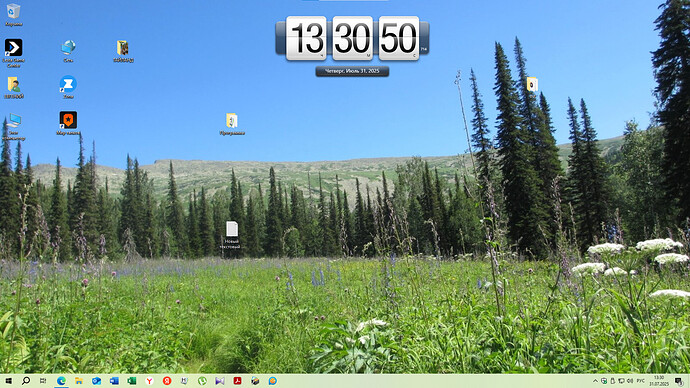This screenshot has height=388, width=690.
Task: Open taskbar search magnifier
Action: [x=26, y=381]
